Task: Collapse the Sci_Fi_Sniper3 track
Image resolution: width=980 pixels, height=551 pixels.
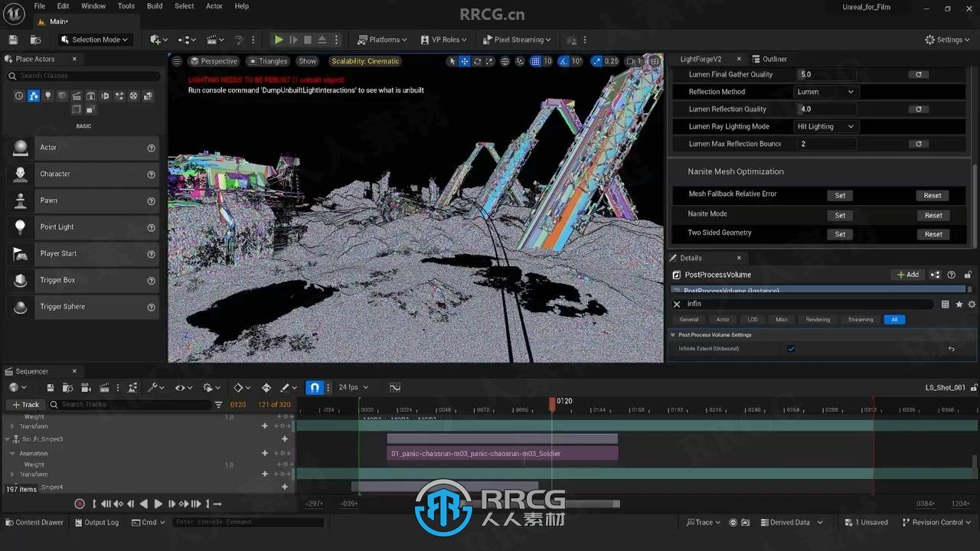Action: tap(8, 439)
